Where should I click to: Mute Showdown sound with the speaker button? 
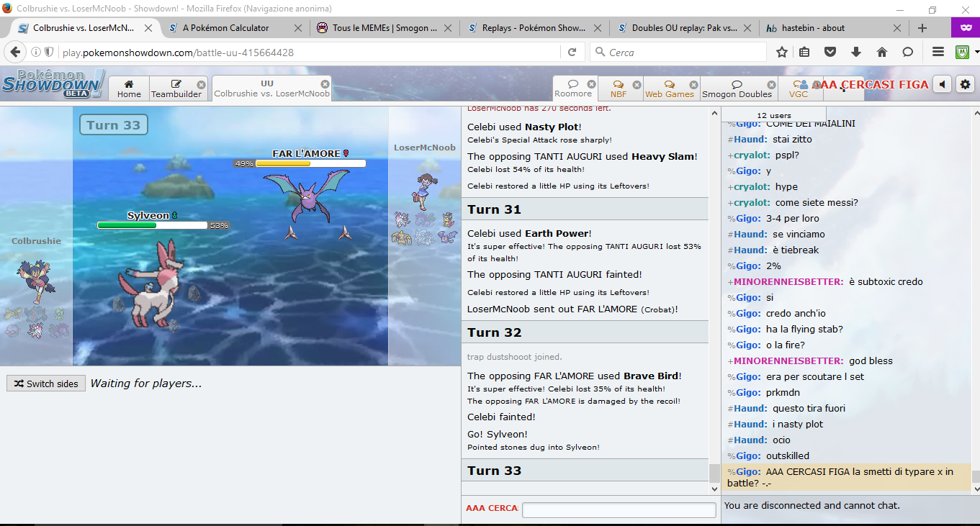click(x=942, y=84)
